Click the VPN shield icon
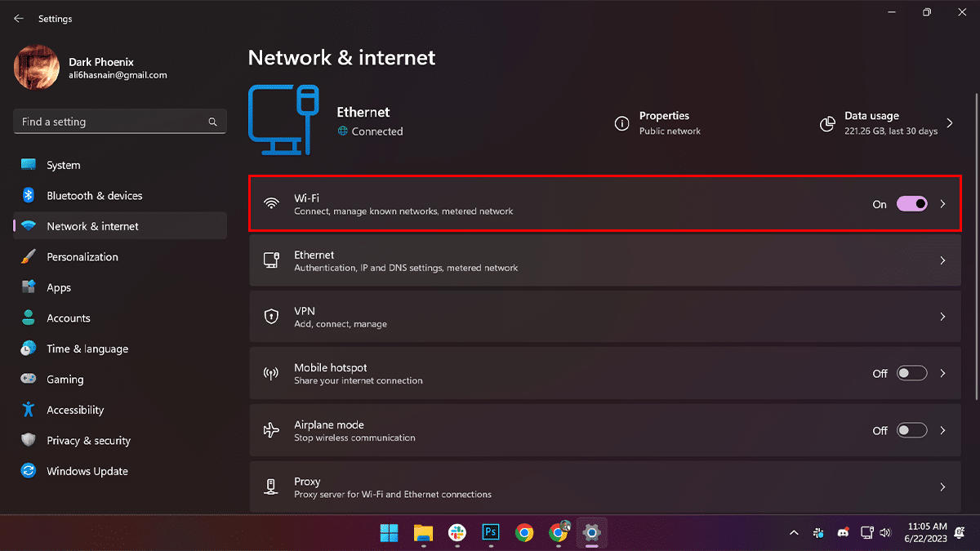 point(271,317)
